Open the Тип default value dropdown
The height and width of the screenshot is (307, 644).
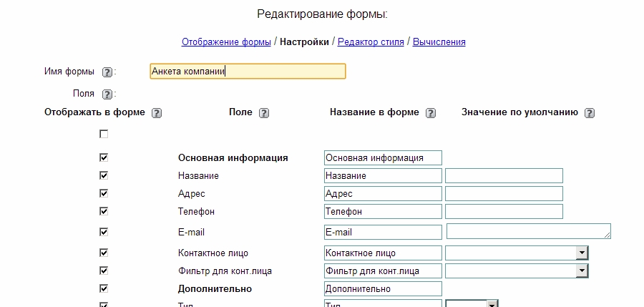pyautogui.click(x=492, y=304)
